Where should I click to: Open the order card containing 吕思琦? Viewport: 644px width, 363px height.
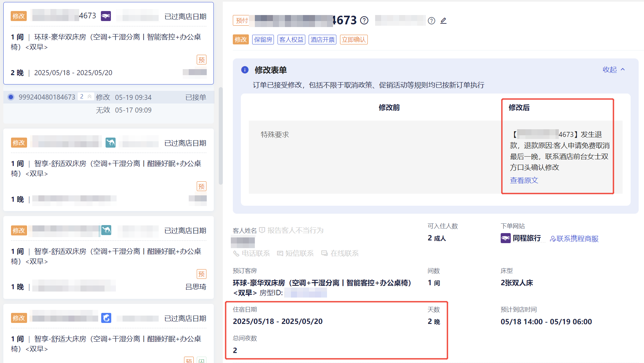coord(109,257)
